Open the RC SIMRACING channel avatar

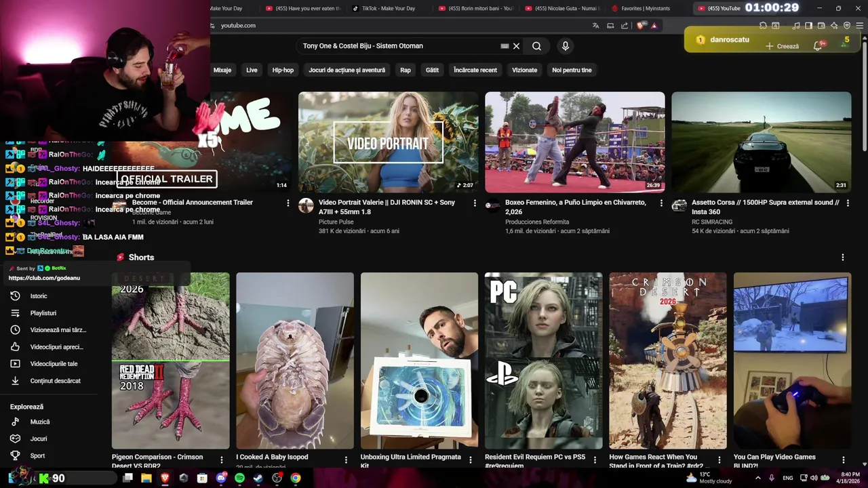679,206
